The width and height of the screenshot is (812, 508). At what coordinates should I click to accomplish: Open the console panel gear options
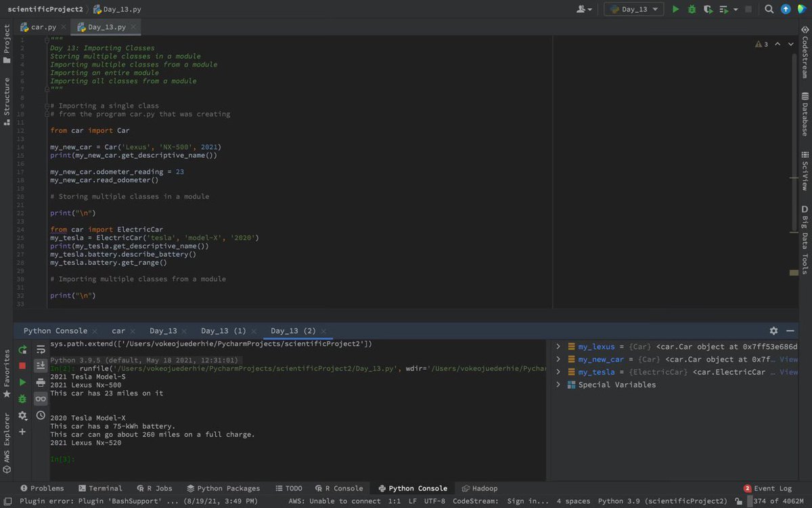(773, 331)
